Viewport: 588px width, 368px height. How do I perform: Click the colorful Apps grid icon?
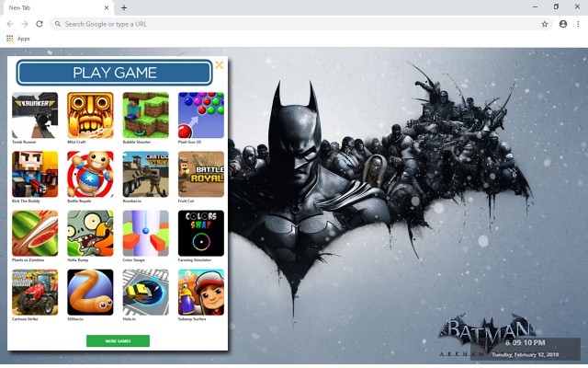[10, 39]
